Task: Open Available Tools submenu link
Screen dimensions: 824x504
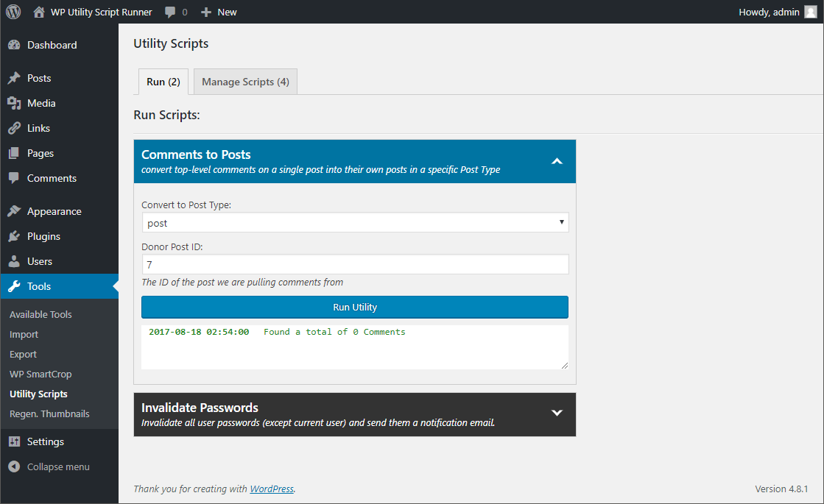Action: coord(41,314)
